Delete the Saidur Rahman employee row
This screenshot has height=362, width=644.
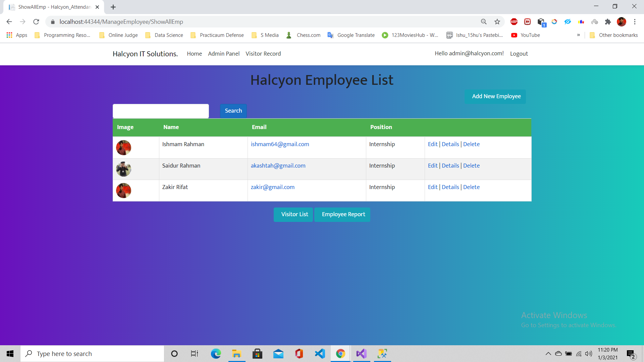(x=471, y=166)
